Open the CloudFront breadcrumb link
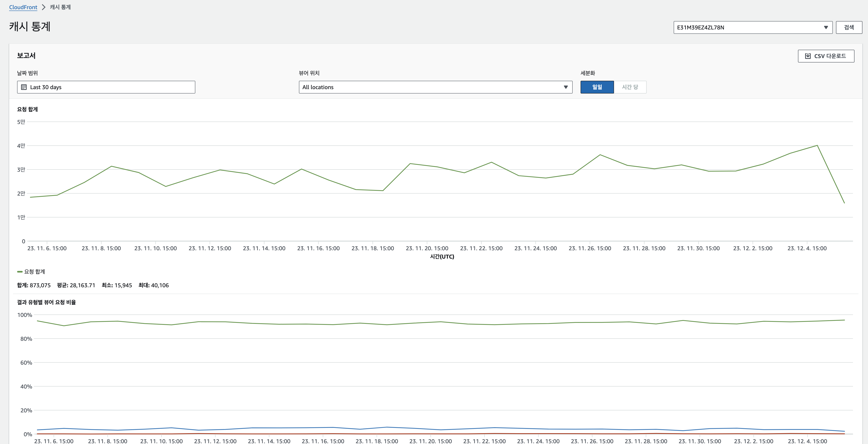The height and width of the screenshot is (444, 868). pyautogui.click(x=23, y=7)
